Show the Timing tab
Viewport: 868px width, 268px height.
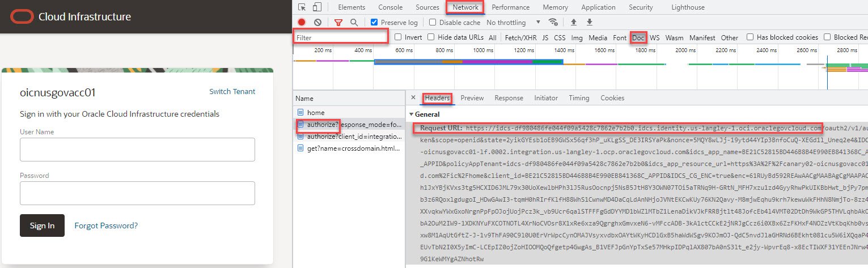click(579, 98)
